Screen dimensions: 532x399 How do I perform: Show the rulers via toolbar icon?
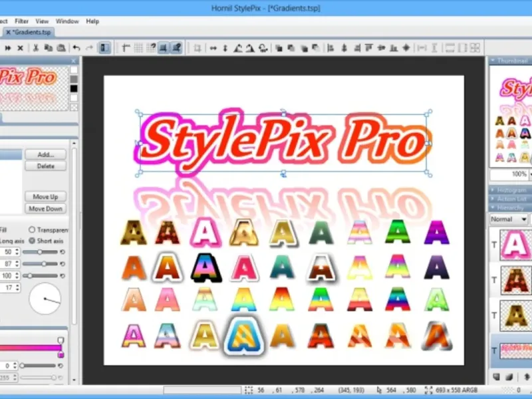point(126,48)
